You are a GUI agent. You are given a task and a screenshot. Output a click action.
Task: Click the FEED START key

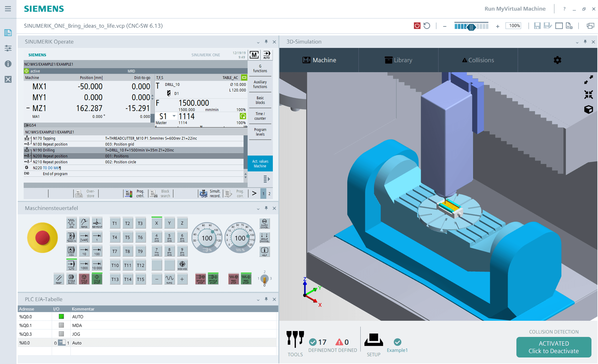tap(246, 279)
